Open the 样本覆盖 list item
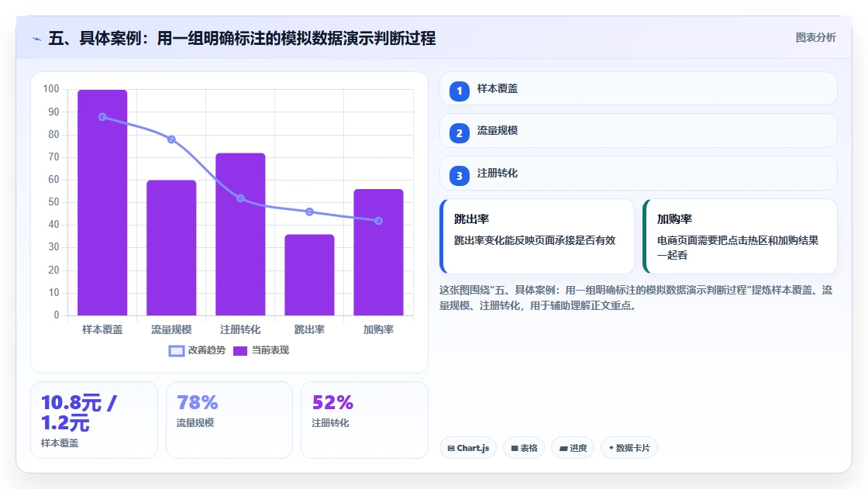The image size is (868, 489). coord(639,88)
